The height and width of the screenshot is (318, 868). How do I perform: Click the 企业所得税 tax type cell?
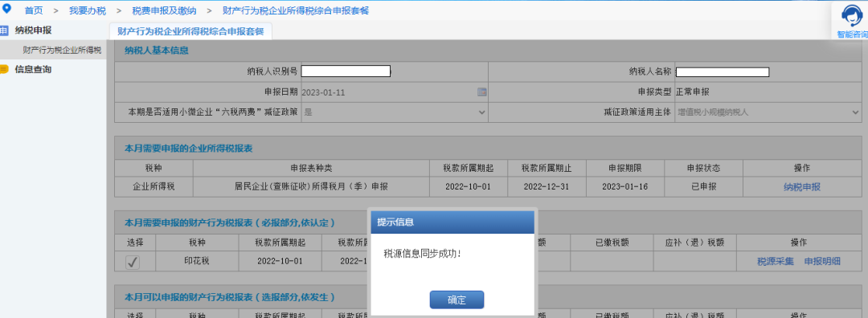click(154, 186)
